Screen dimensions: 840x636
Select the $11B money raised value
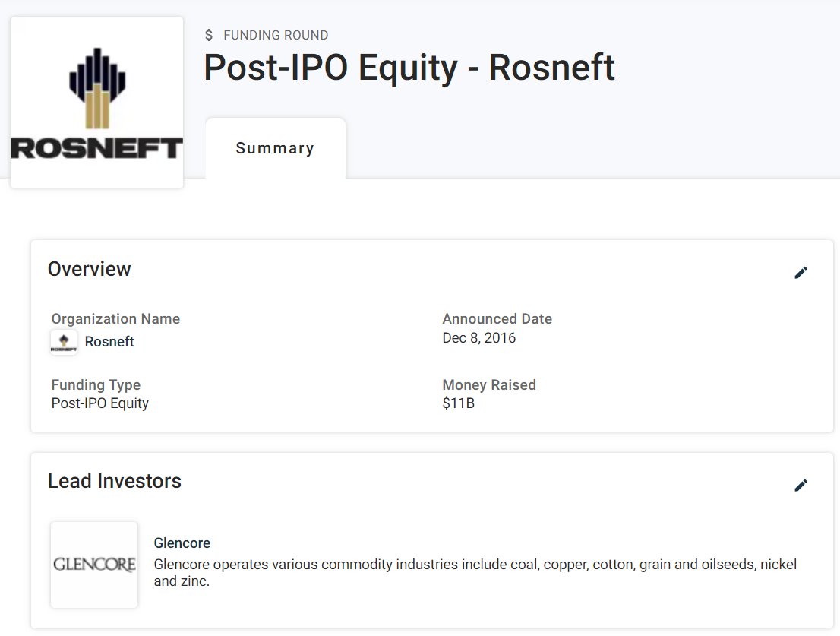pyautogui.click(x=459, y=403)
